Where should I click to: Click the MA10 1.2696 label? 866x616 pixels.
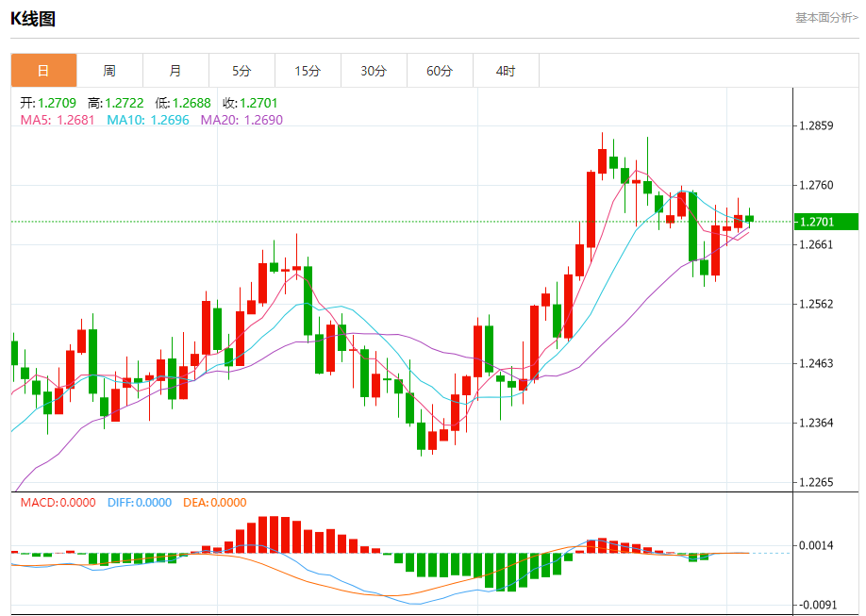click(x=148, y=120)
